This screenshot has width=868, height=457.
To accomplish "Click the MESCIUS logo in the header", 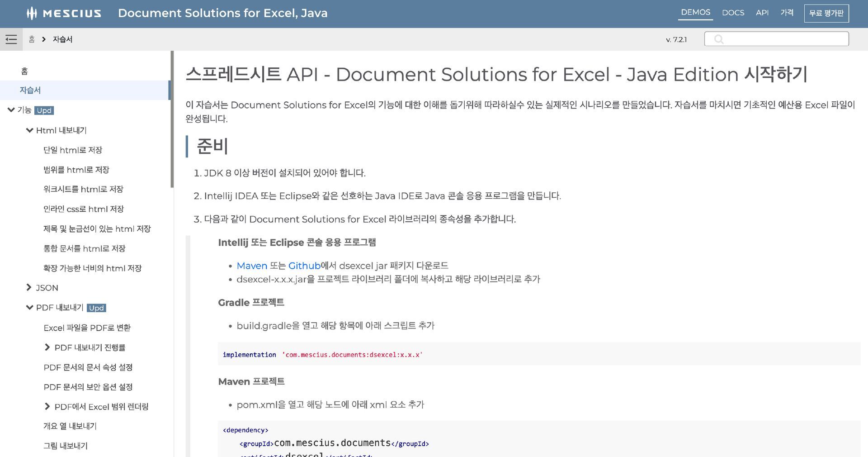I will click(64, 13).
